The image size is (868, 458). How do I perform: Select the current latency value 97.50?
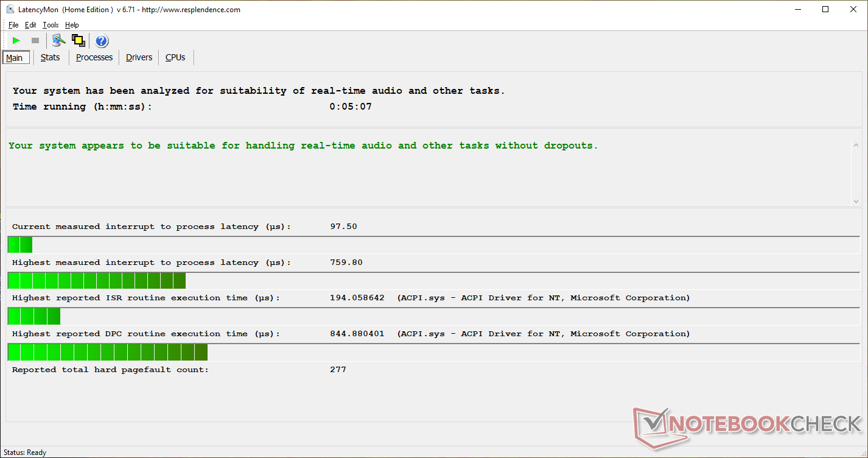point(343,227)
